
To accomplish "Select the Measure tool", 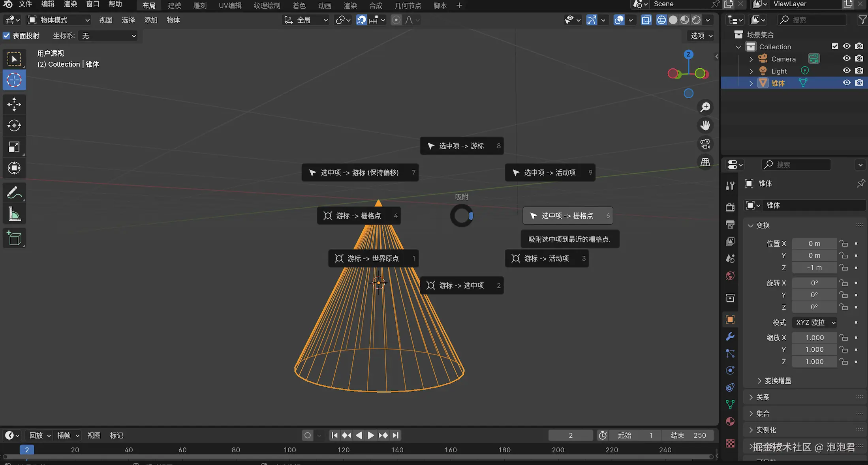I will (14, 214).
